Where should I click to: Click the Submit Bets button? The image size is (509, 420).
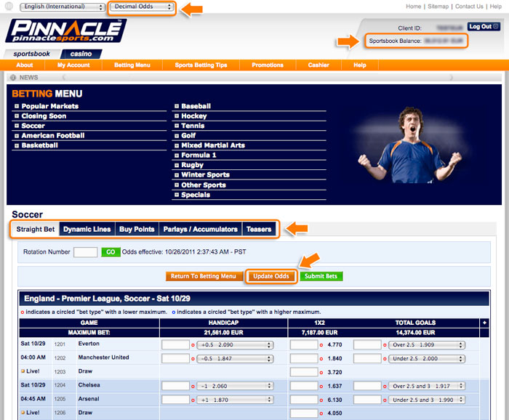[x=321, y=276]
